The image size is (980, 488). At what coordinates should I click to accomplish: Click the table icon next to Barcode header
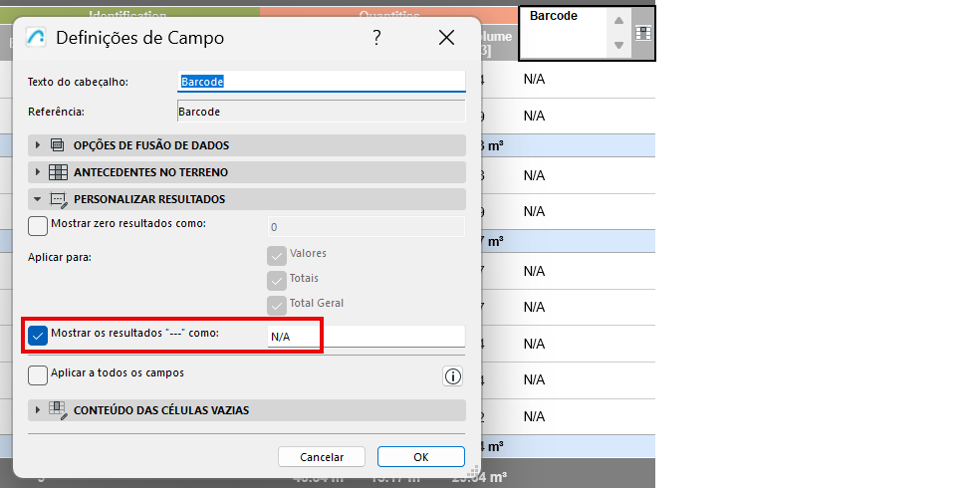643,33
